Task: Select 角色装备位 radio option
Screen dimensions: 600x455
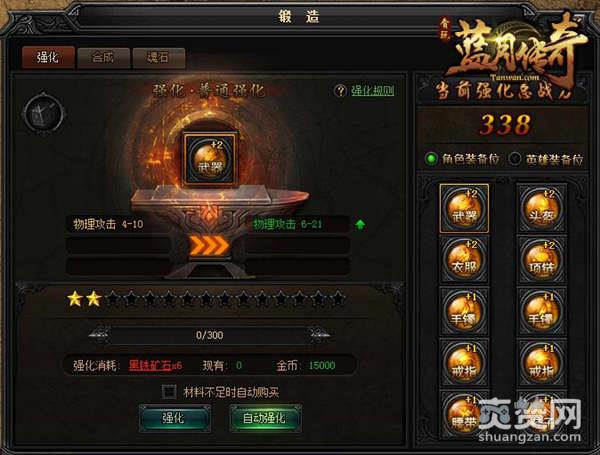Action: (431, 159)
